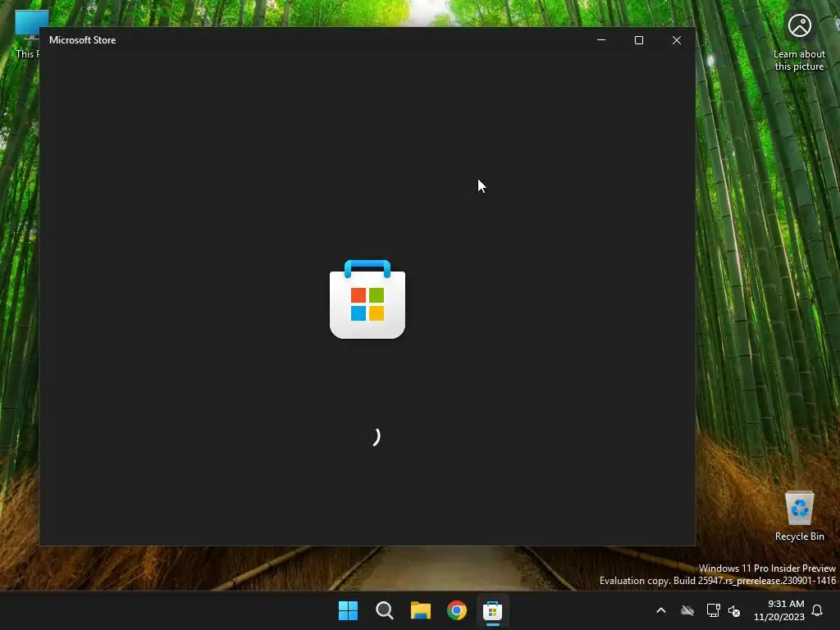This screenshot has height=630, width=840.
Task: Maximize the Microsoft Store window
Action: (638, 40)
